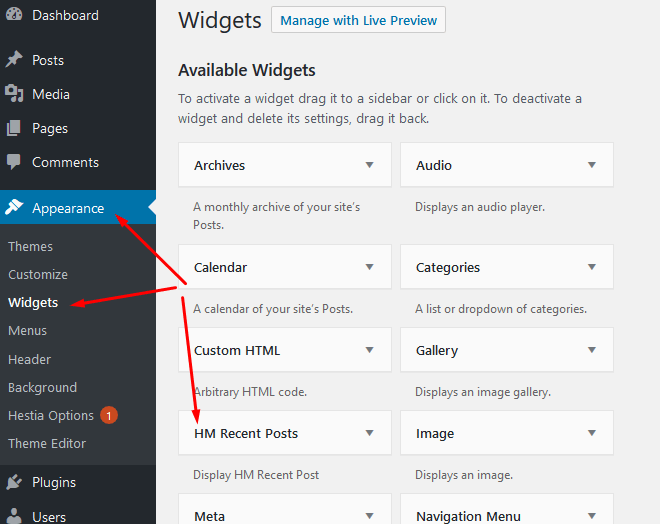
Task: Click the Comments speech bubble icon
Action: [14, 162]
